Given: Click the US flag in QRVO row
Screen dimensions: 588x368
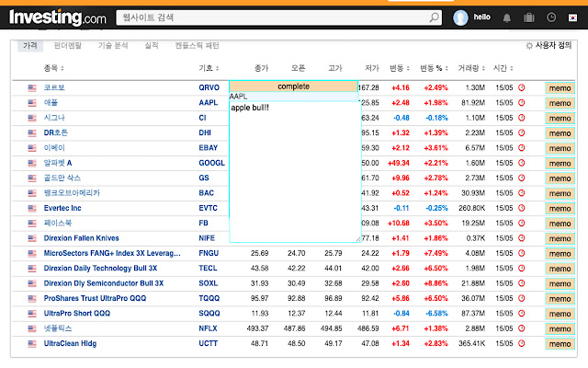Looking at the screenshot, I should pos(32,88).
